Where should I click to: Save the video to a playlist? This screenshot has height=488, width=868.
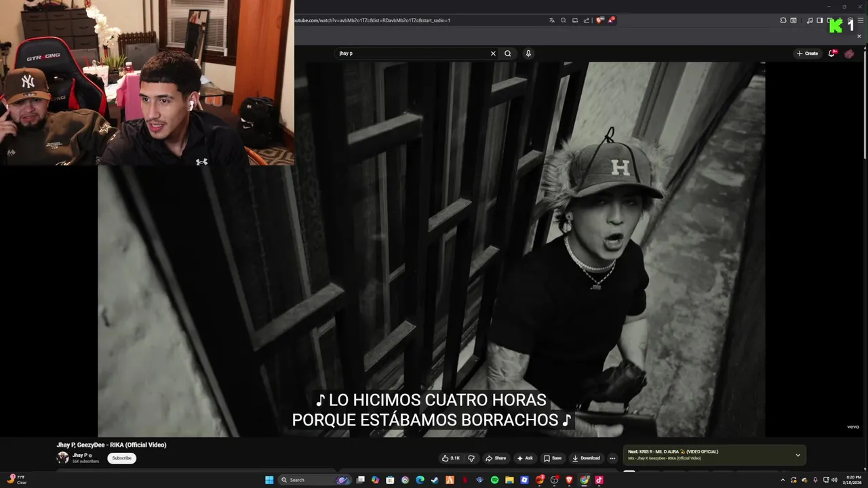(552, 458)
